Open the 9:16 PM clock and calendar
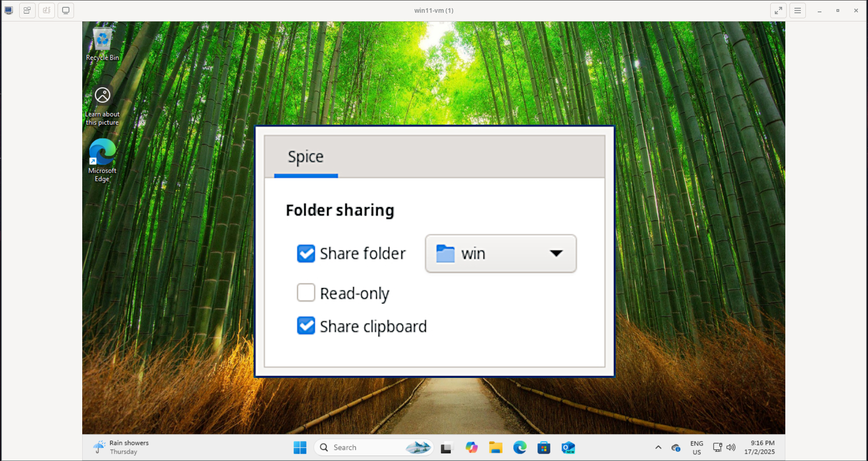This screenshot has width=868, height=461. (x=759, y=448)
